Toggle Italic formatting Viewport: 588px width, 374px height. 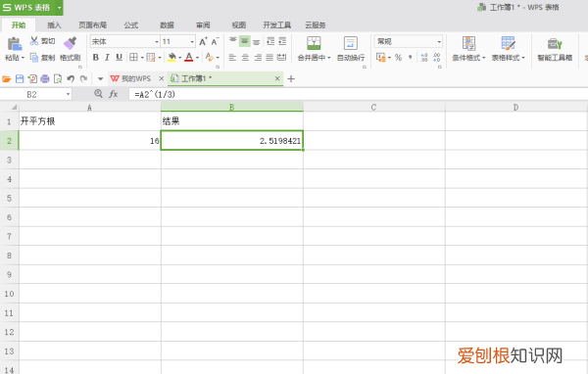[x=107, y=57]
